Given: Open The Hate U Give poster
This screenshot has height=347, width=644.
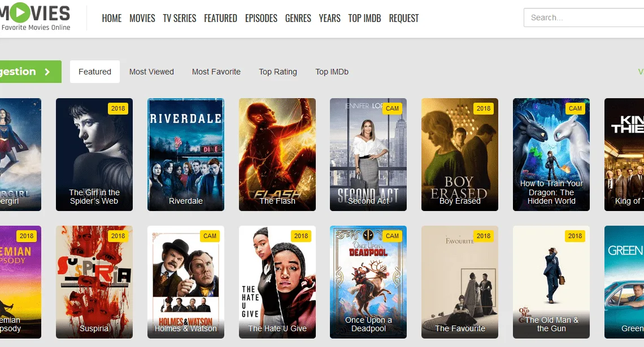Looking at the screenshot, I should coord(277,282).
